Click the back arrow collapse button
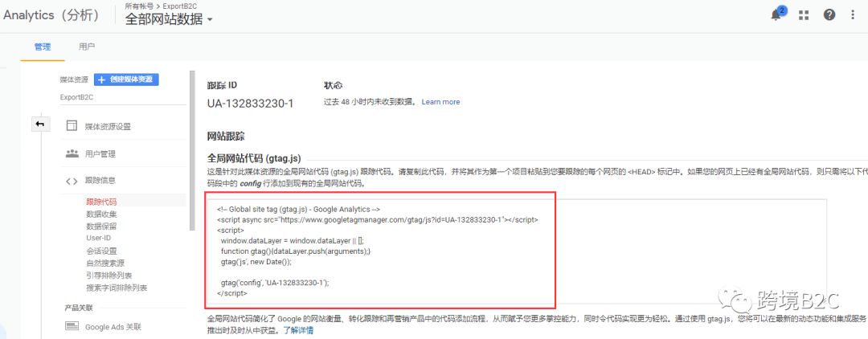This screenshot has height=339, width=868. [40, 125]
